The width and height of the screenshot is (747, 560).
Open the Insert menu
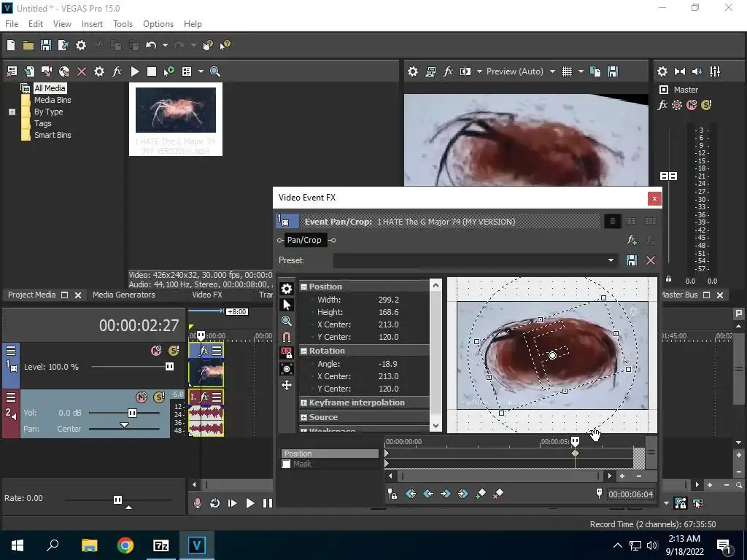click(x=92, y=24)
